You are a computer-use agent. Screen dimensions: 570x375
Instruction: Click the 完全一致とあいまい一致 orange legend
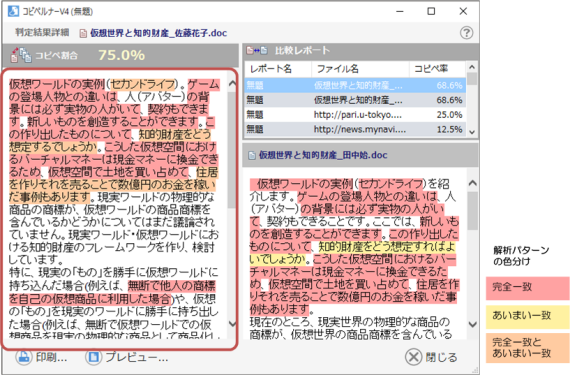coord(527,347)
